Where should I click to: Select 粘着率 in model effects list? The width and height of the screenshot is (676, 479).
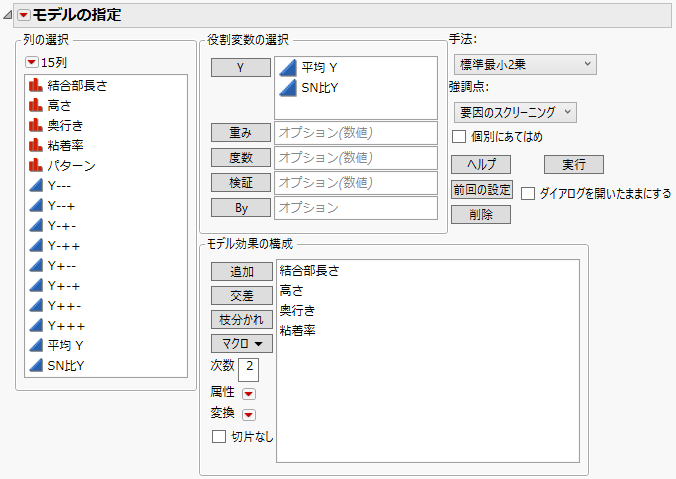297,331
